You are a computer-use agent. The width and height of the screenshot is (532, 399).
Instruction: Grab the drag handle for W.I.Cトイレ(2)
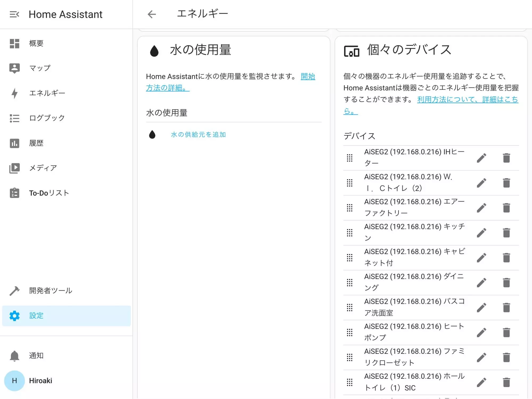350,183
